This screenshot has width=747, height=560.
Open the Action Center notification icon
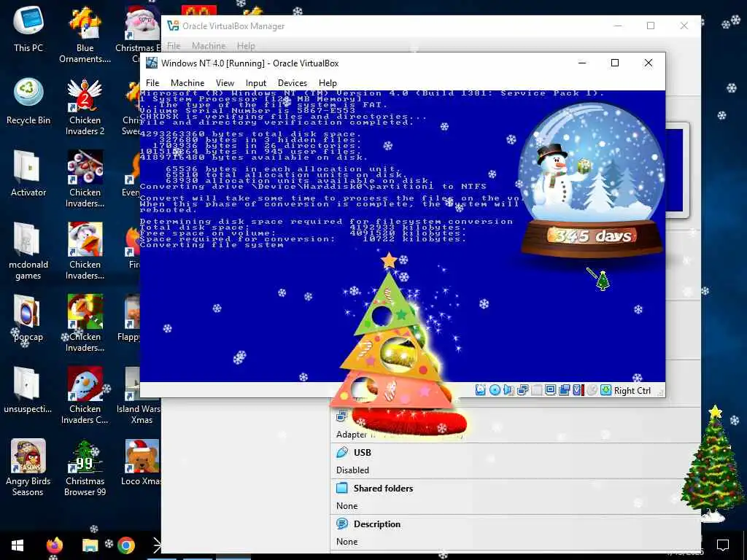[x=723, y=545]
